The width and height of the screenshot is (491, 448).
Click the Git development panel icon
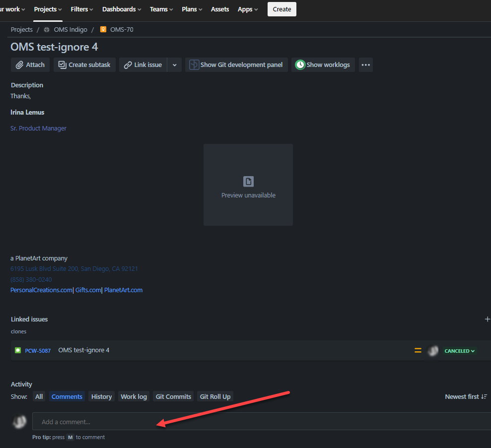[194, 65]
